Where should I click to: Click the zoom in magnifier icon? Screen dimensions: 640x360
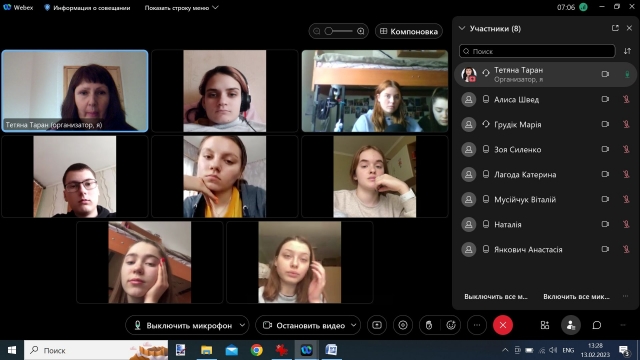click(360, 31)
